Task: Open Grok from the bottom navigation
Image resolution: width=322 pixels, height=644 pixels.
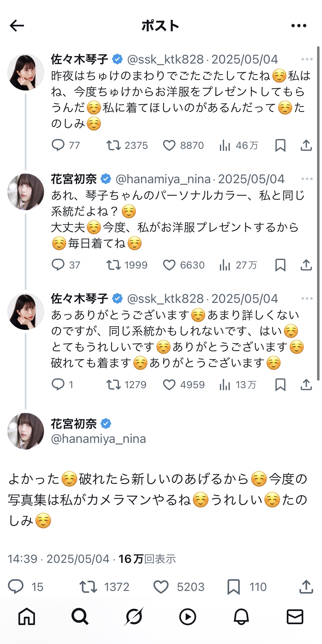Action: point(134,616)
